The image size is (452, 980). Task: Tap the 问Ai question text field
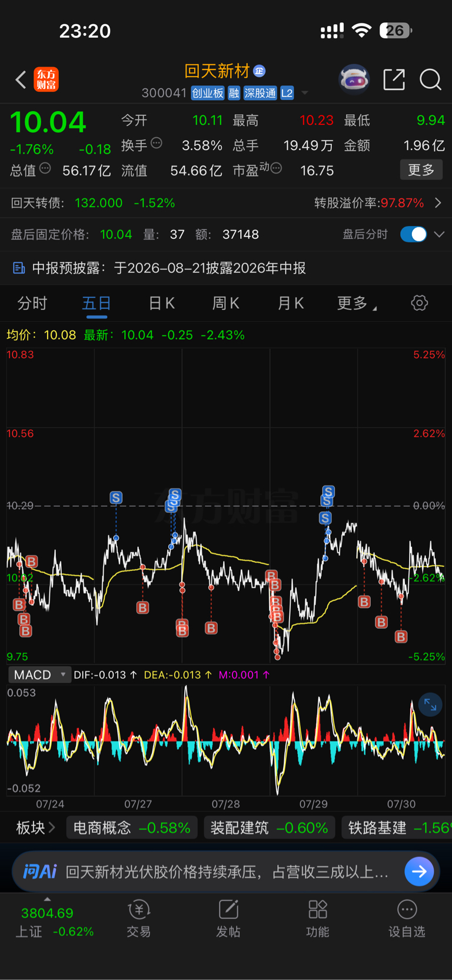[x=227, y=872]
